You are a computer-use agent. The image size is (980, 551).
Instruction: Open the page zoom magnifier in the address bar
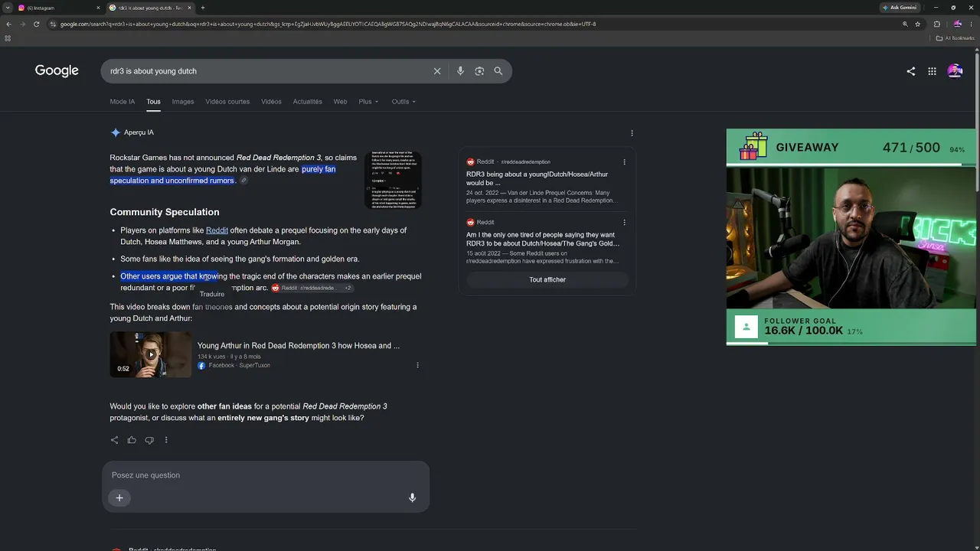(905, 24)
